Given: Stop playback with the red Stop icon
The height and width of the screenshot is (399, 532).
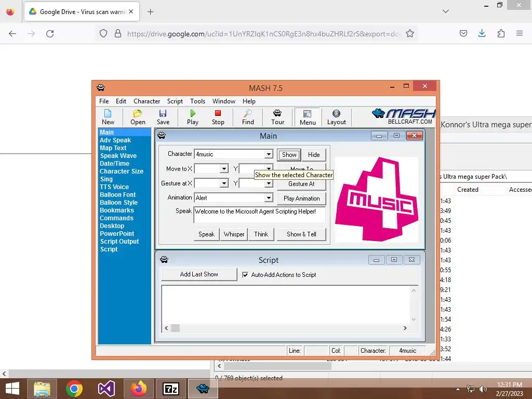Looking at the screenshot, I should (x=218, y=117).
